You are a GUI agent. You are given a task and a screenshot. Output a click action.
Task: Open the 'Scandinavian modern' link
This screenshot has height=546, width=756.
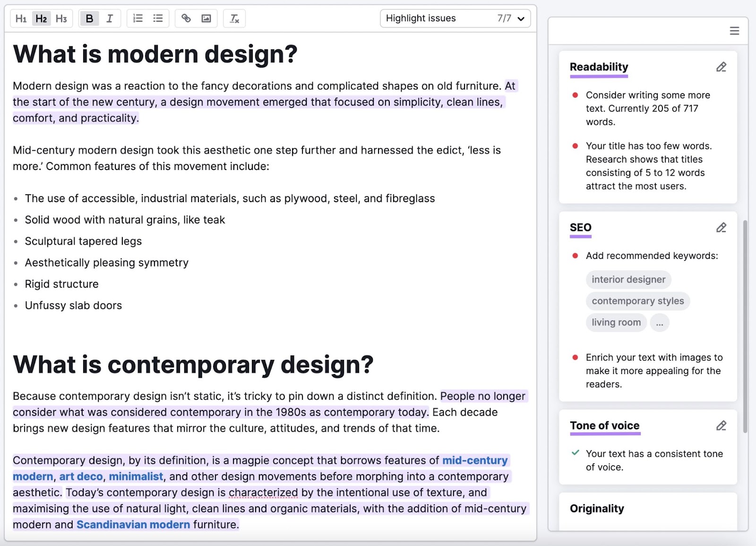point(133,524)
